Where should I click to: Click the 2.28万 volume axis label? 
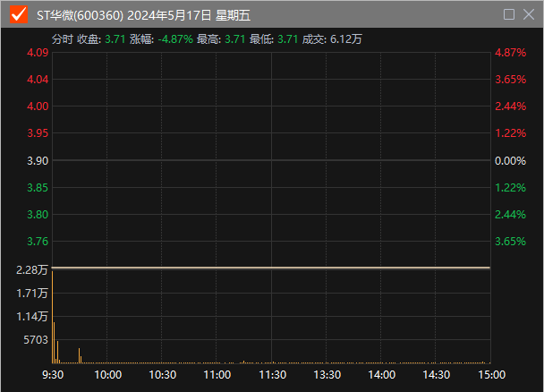pos(32,270)
